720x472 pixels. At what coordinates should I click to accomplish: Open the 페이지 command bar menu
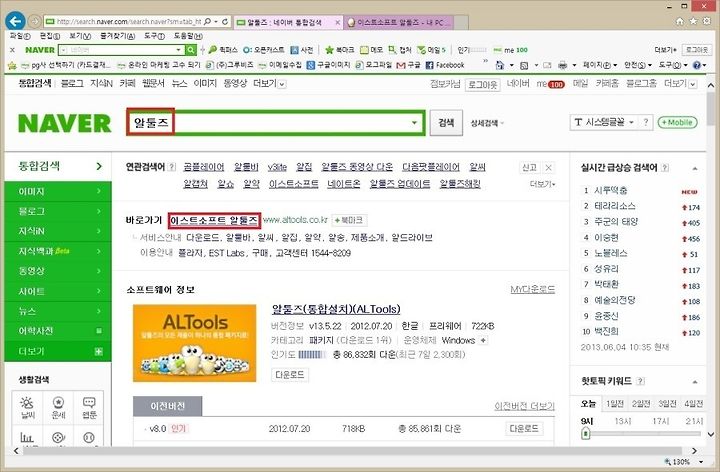click(x=600, y=65)
